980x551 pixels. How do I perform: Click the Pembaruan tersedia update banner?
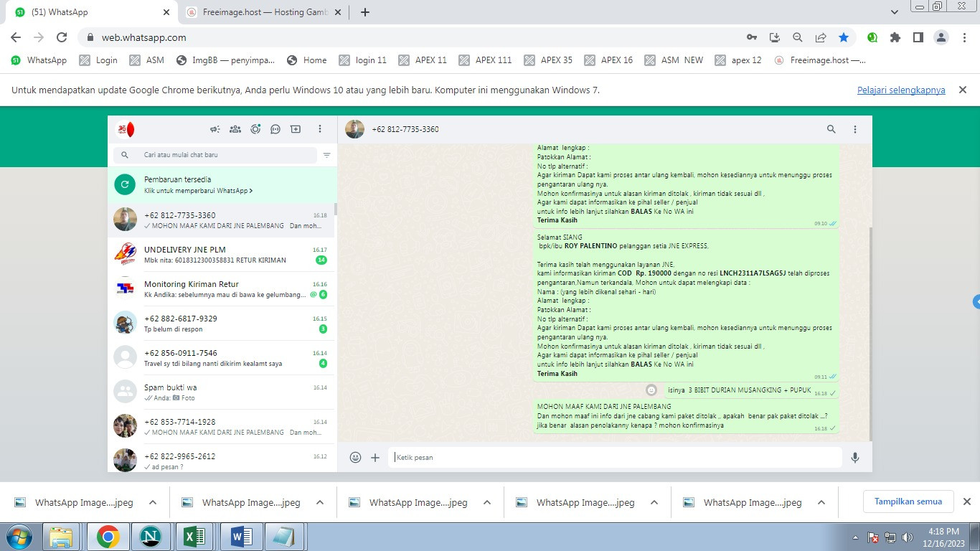click(x=222, y=185)
